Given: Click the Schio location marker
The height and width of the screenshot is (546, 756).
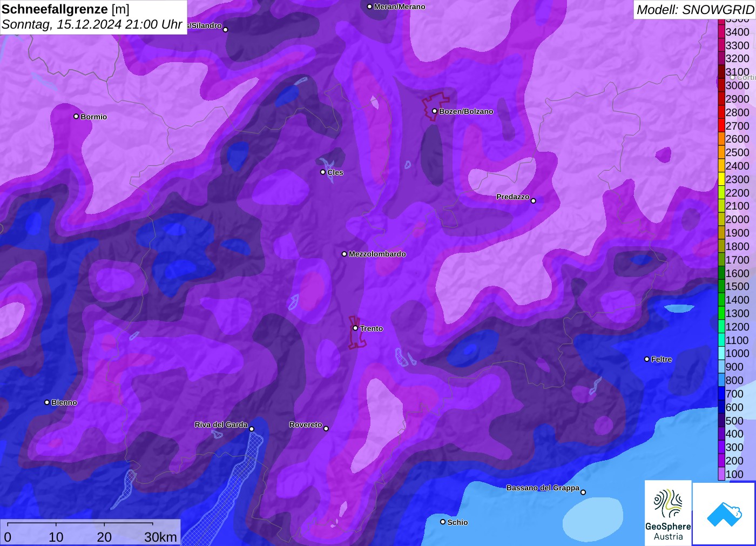Looking at the screenshot, I should 443,522.
